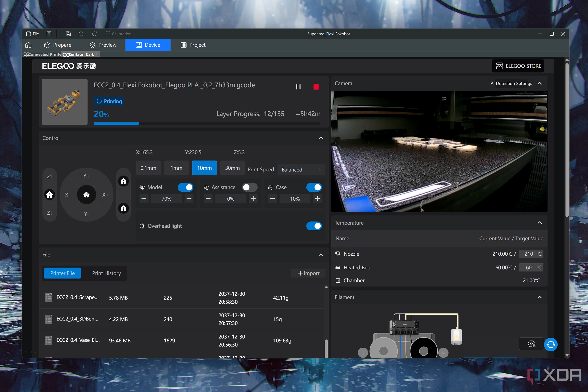Collapse the Control panel section
588x392 pixels.
tap(321, 138)
